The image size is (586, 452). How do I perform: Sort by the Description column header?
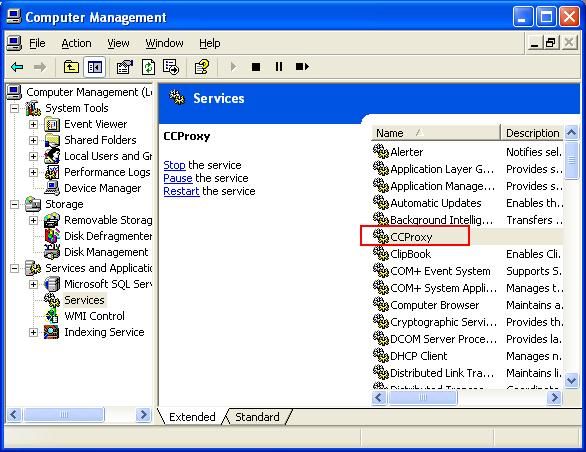coord(532,133)
